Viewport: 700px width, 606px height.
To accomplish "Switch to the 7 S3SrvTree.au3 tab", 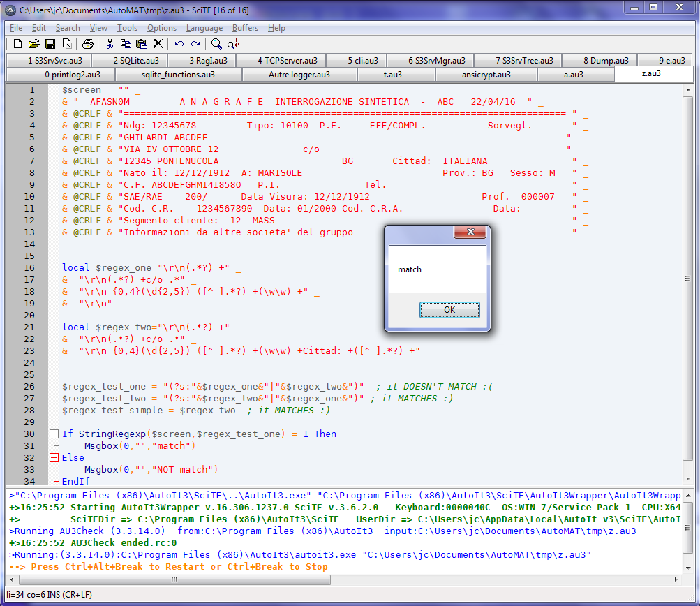I will point(518,60).
